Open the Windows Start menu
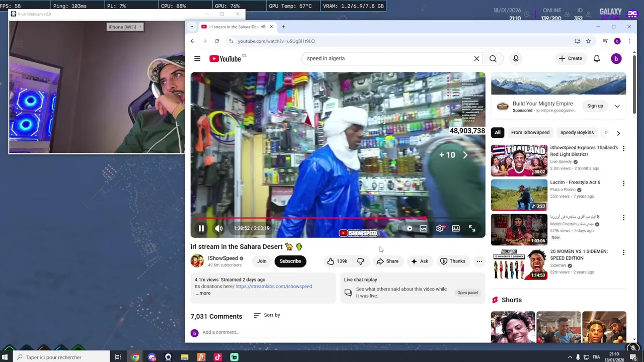The width and height of the screenshot is (644, 362). pos(5,357)
